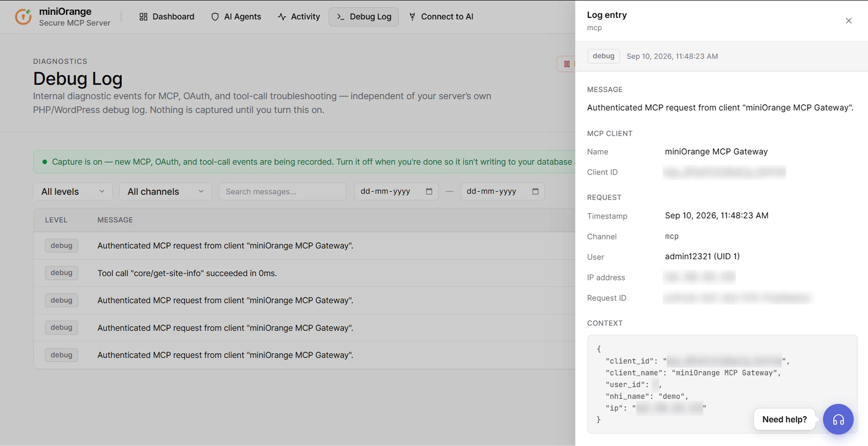Click the Activity pulse icon
Image resolution: width=868 pixels, height=446 pixels.
(282, 17)
